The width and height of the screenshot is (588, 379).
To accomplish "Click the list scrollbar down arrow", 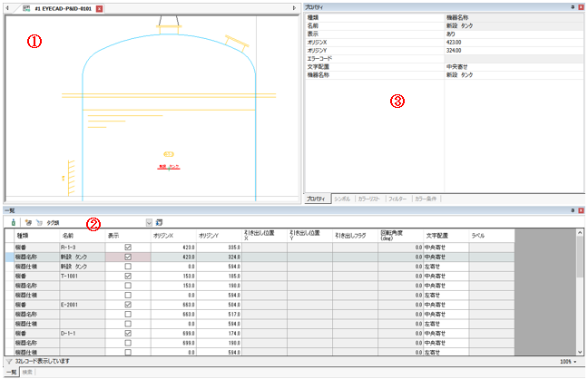I will click(x=580, y=352).
